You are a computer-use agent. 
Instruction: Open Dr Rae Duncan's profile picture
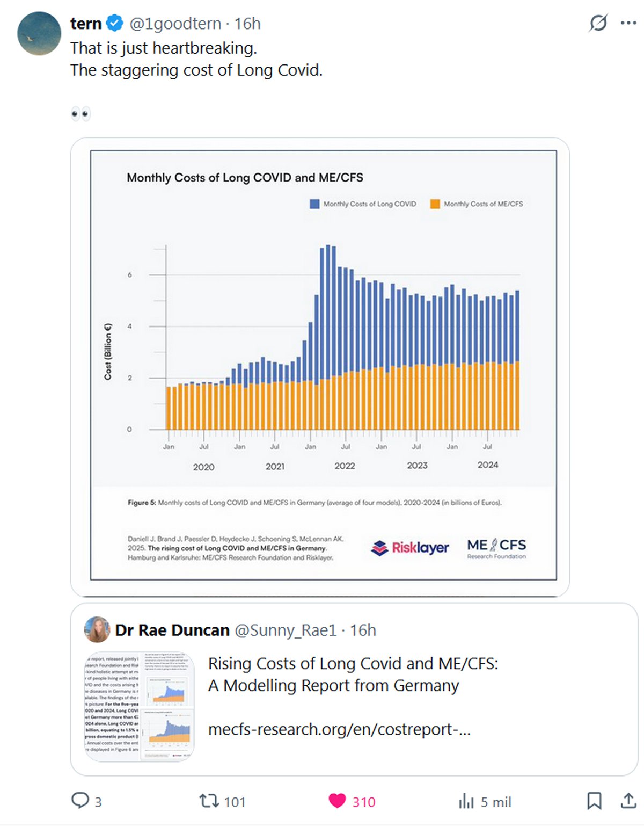(97, 630)
